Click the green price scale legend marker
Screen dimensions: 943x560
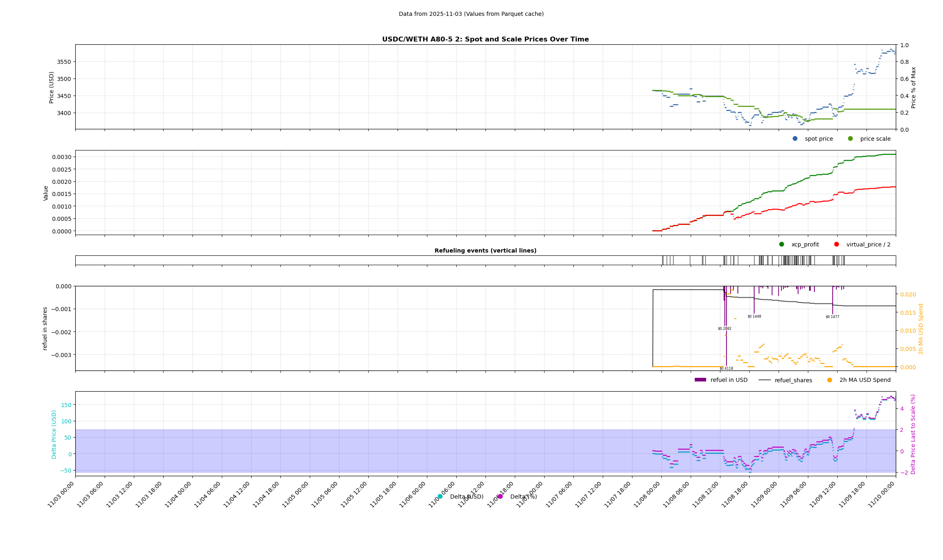click(x=850, y=139)
